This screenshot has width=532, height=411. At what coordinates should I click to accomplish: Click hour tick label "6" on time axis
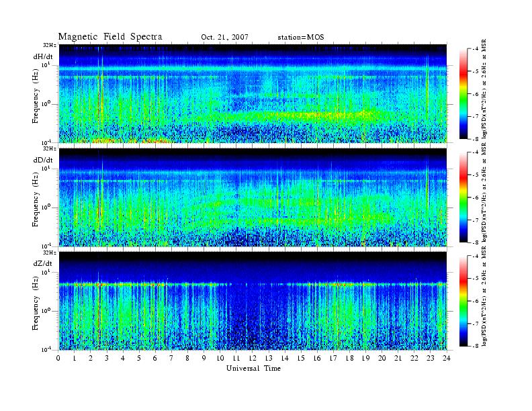pyautogui.click(x=155, y=358)
